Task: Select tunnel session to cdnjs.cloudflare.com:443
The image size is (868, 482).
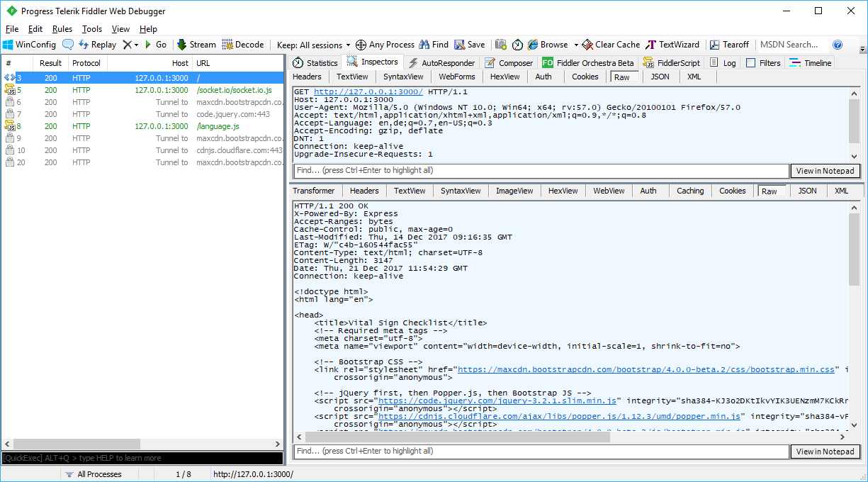Action: 142,150
